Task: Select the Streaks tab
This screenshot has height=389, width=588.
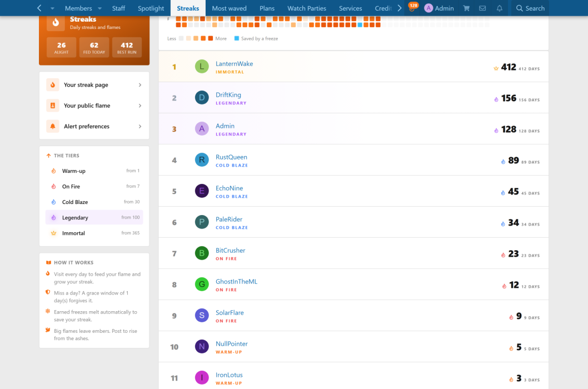Action: point(188,8)
